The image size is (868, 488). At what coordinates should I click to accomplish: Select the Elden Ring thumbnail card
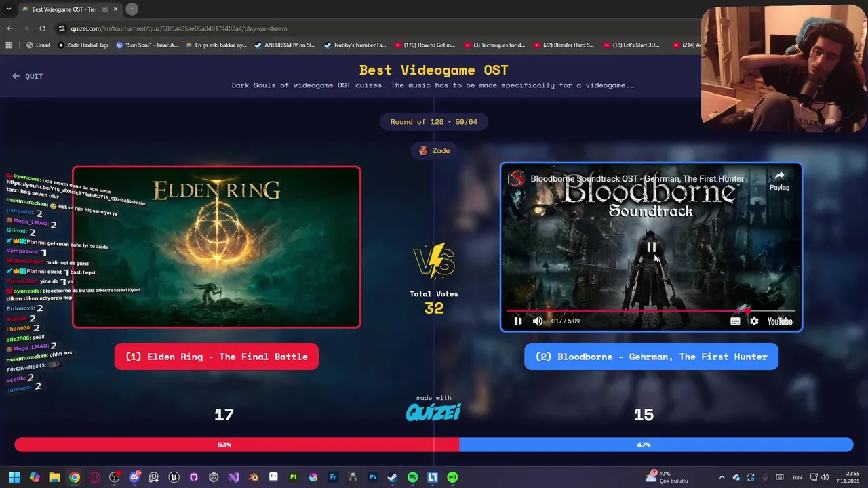point(216,247)
